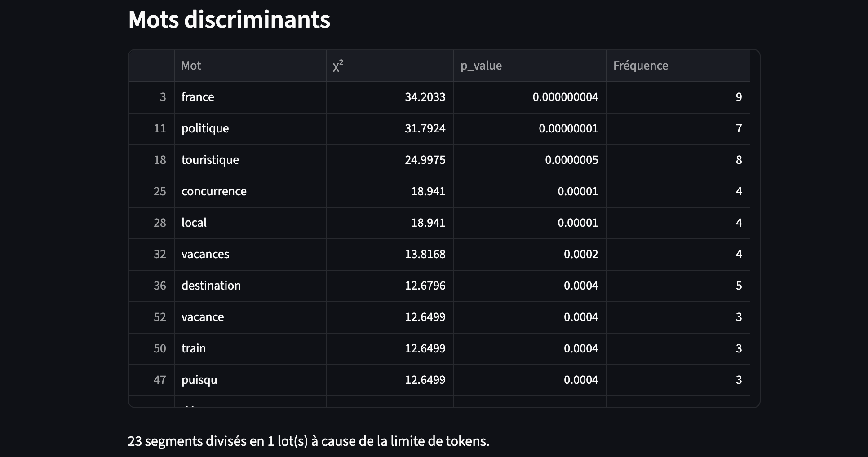Click the 'destination' cell
868x457 pixels.
point(250,286)
